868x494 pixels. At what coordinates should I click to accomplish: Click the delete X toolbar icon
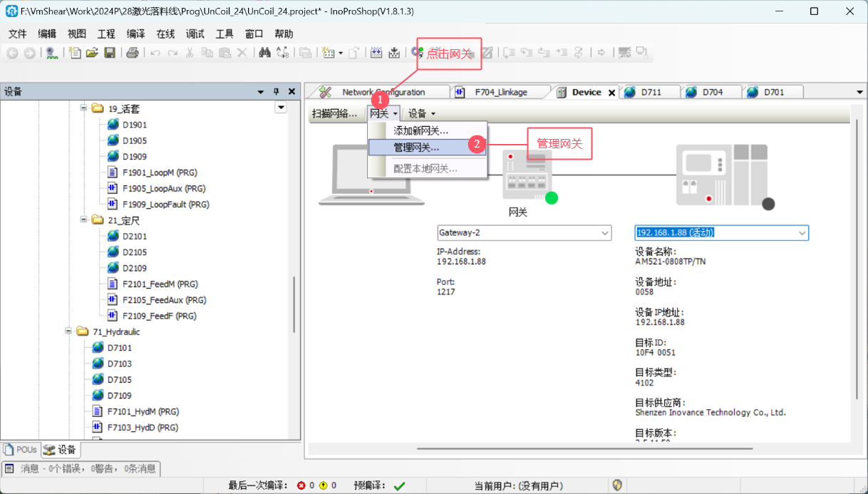[x=242, y=53]
